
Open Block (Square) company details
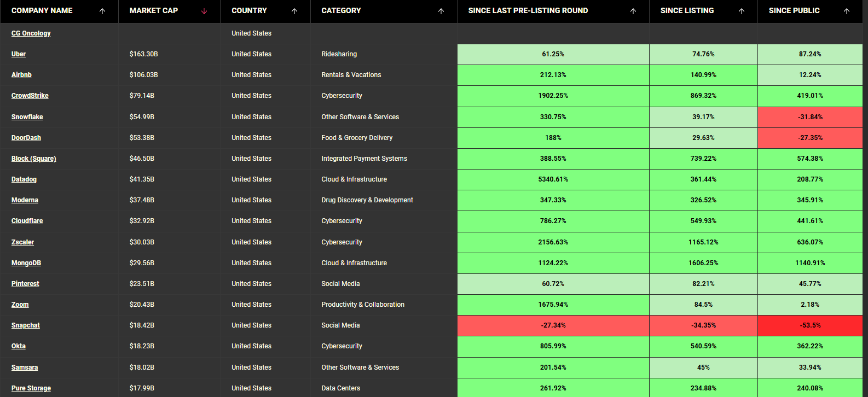click(x=34, y=159)
